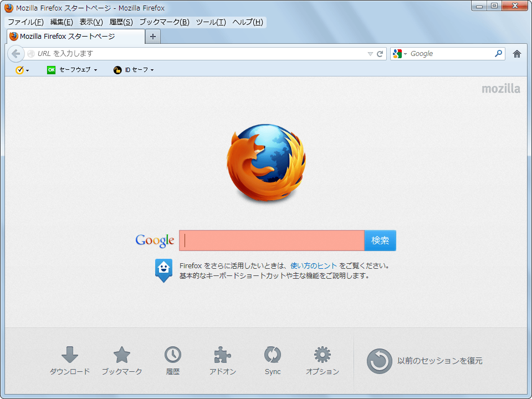Click the search magnifier in the toolbar search box
The height and width of the screenshot is (399, 532).
pos(498,53)
